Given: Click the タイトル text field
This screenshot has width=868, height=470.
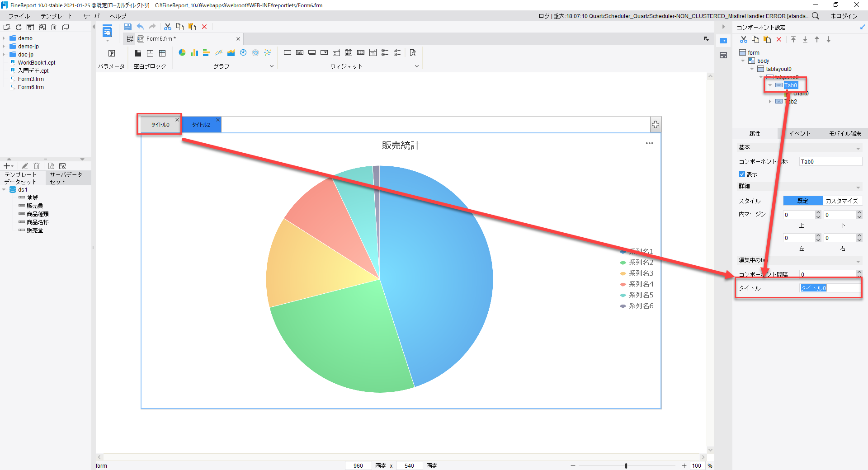Looking at the screenshot, I should click(830, 288).
